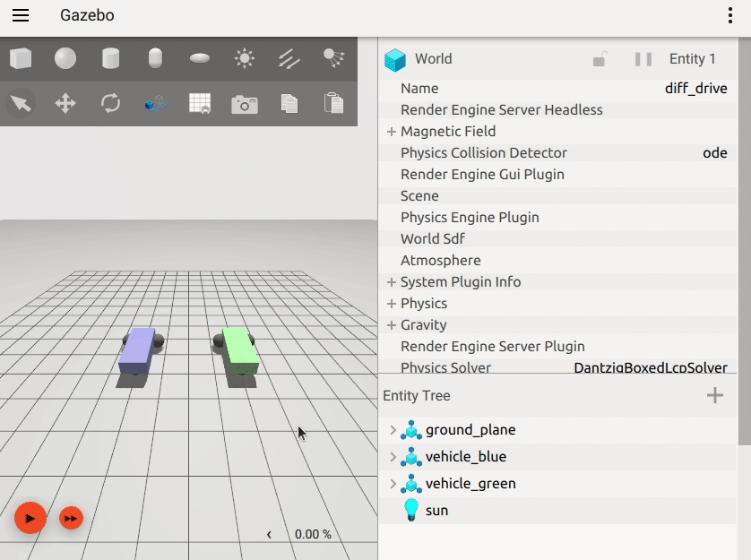Add a directional light

click(289, 58)
